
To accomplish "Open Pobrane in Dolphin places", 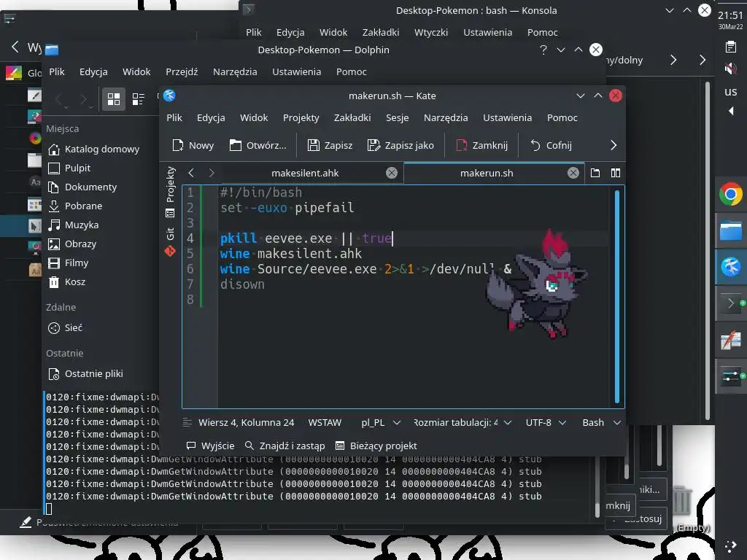I will point(76,206).
